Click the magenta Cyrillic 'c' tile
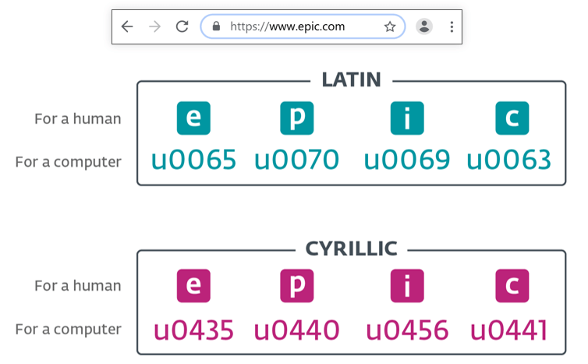The height and width of the screenshot is (364, 588). point(512,285)
